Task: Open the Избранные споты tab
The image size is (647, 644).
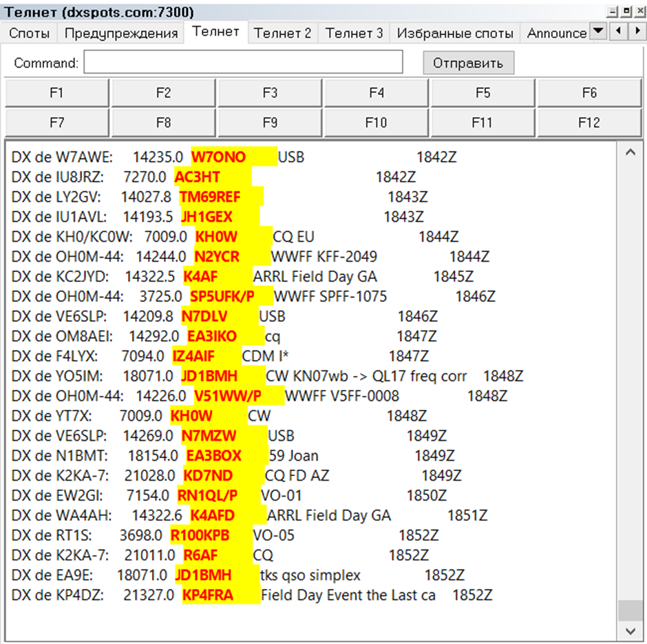Action: click(455, 33)
